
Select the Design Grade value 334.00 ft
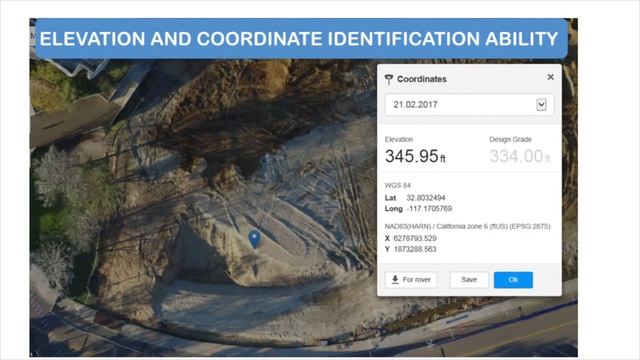point(520,156)
